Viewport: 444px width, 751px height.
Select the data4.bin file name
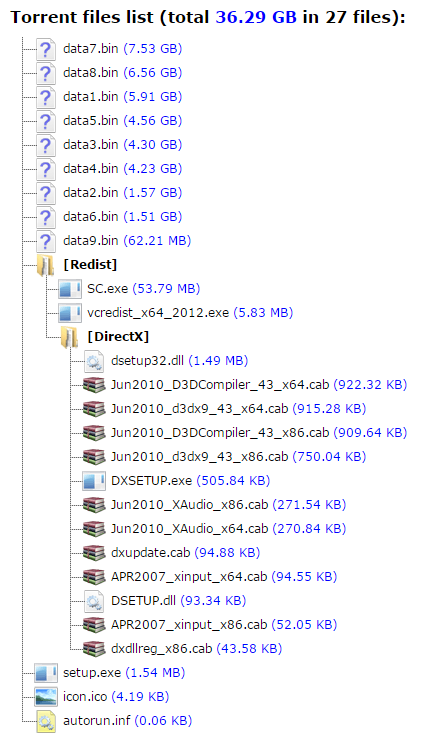[91, 168]
